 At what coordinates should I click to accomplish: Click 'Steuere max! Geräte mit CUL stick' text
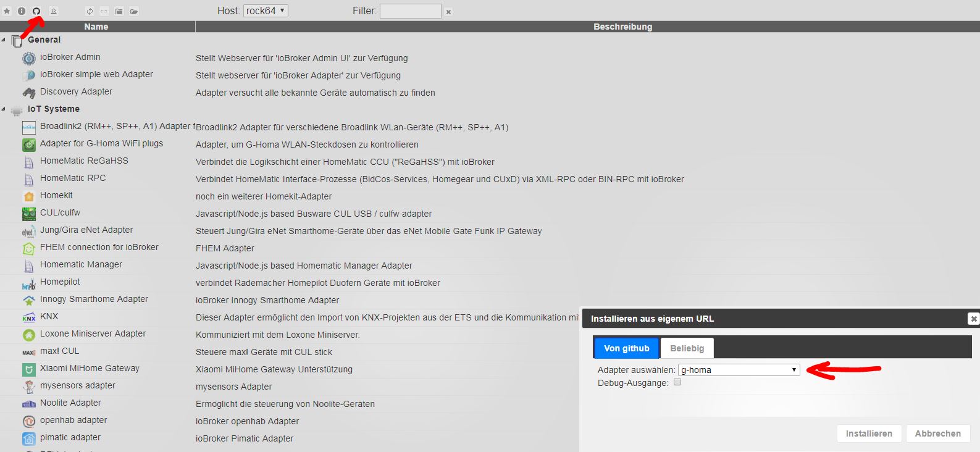pos(264,352)
